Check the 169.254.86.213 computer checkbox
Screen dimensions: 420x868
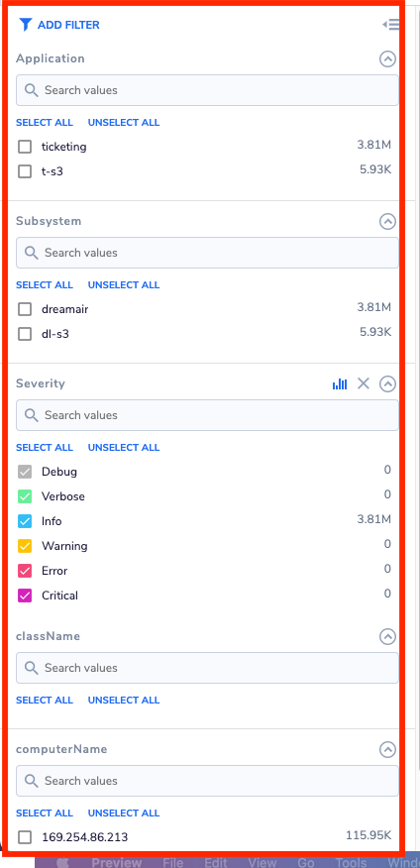[25, 837]
